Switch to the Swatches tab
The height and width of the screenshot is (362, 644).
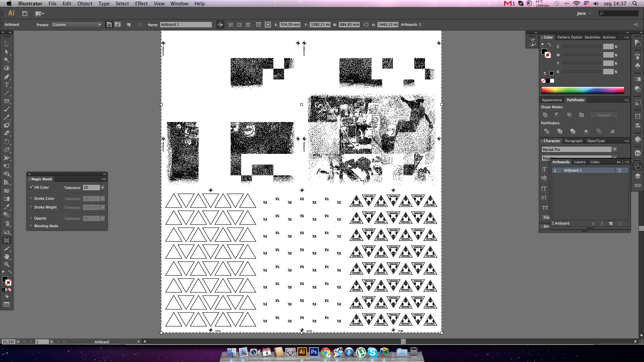(592, 38)
